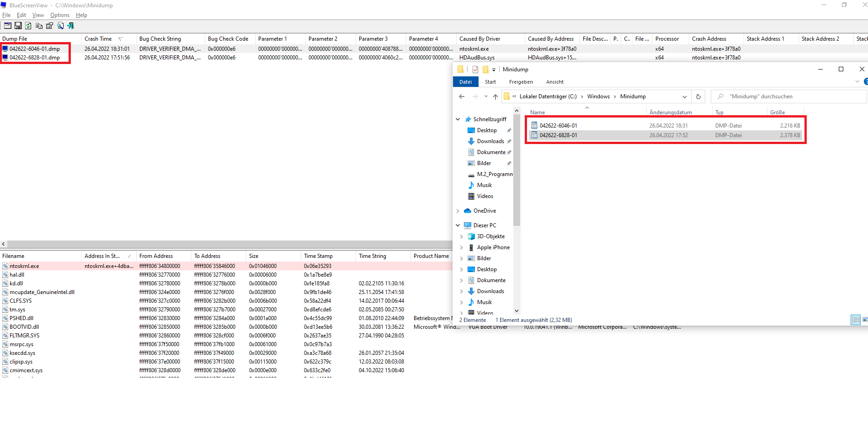Screen dimensions: 868x428
Task: Sort drivers by the Filename column header
Action: click(13, 256)
